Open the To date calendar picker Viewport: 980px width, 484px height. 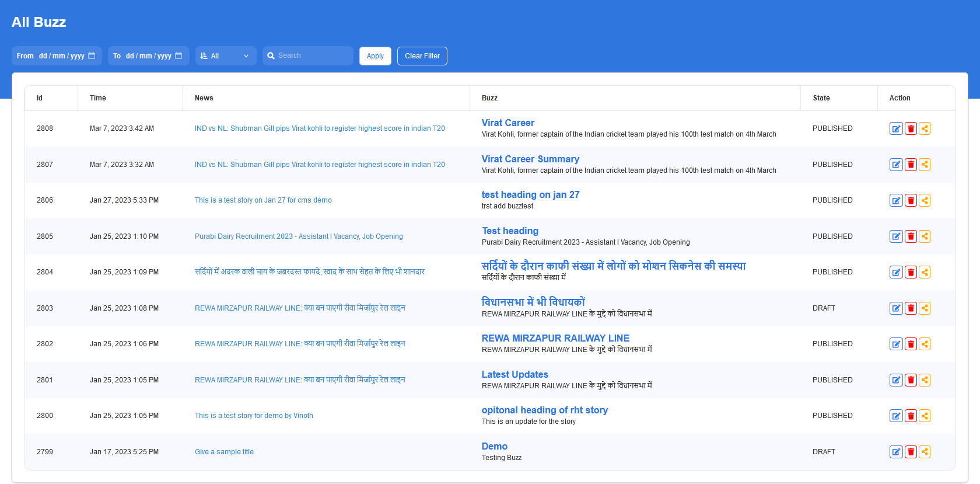coord(178,56)
